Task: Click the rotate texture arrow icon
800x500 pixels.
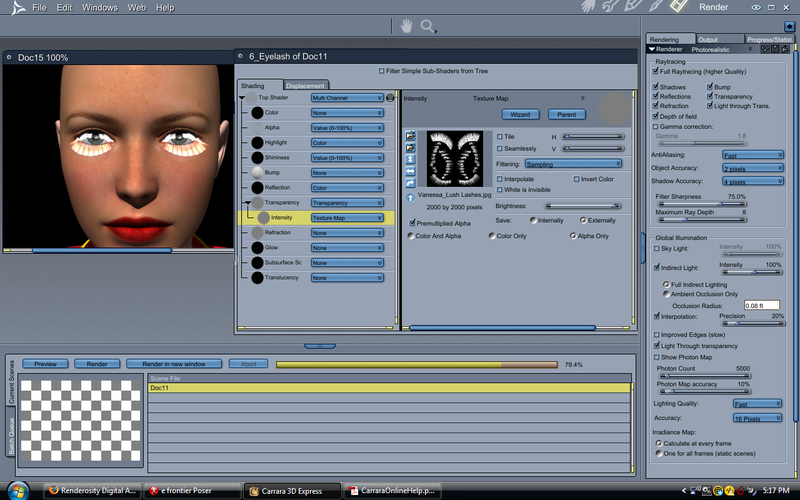Action: pyautogui.click(x=410, y=183)
